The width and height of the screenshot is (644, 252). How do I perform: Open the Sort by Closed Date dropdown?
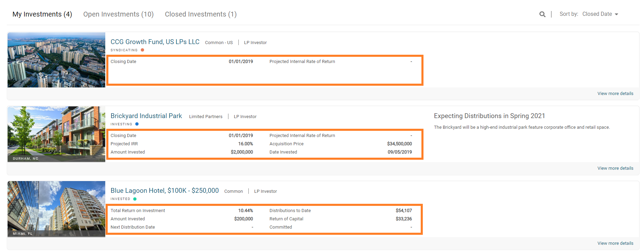click(597, 14)
